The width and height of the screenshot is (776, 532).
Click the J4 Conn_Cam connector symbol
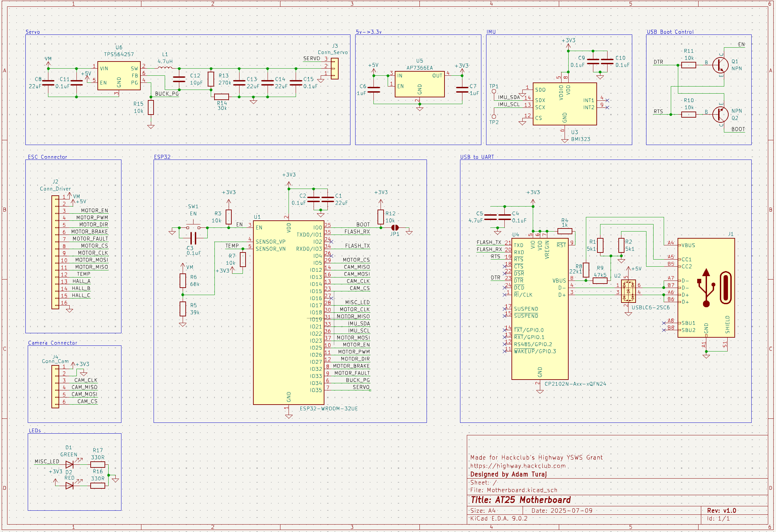(x=55, y=387)
